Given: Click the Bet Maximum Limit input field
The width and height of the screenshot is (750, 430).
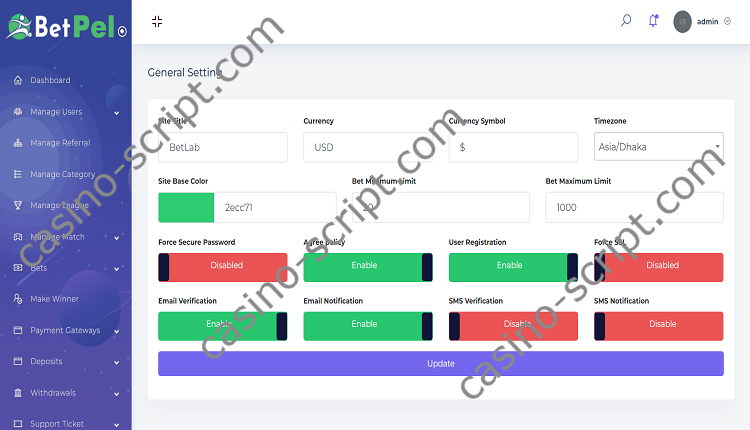Looking at the screenshot, I should (634, 207).
